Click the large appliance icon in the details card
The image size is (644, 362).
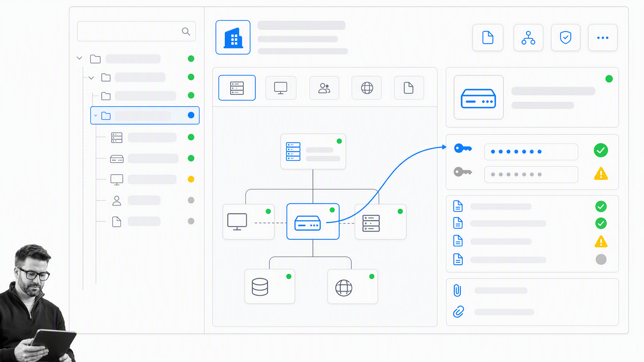tap(479, 97)
